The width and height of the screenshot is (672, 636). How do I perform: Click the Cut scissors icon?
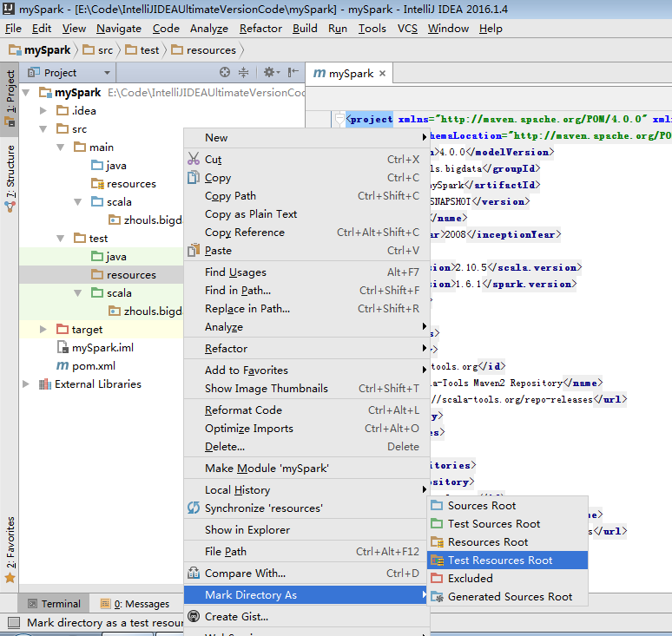point(194,159)
